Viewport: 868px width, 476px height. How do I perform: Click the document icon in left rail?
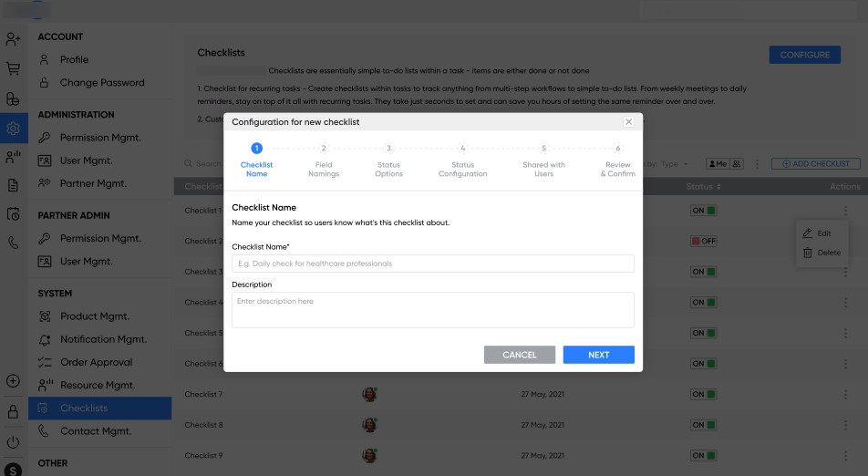pyautogui.click(x=13, y=185)
